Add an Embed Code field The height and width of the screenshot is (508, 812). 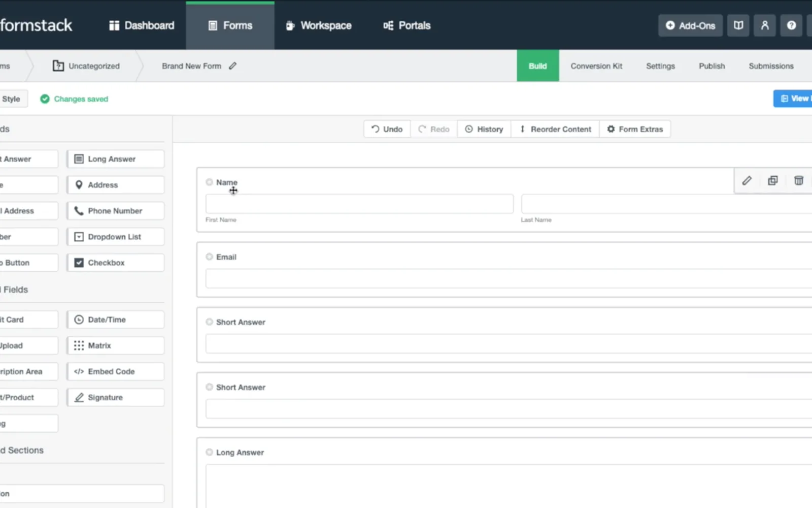[x=115, y=371]
